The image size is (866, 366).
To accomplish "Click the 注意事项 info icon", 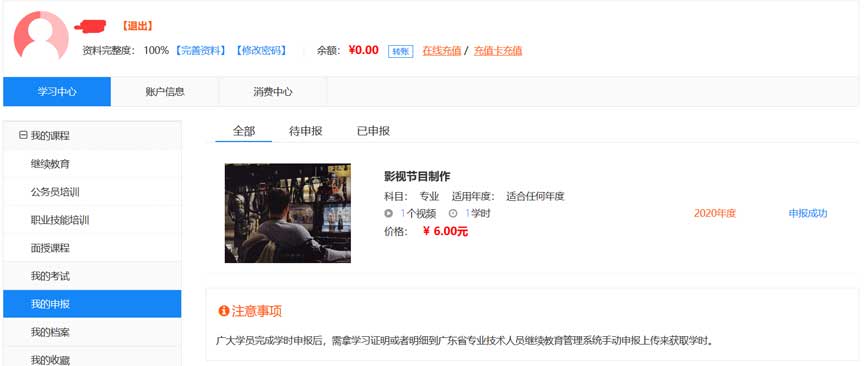I will (223, 311).
